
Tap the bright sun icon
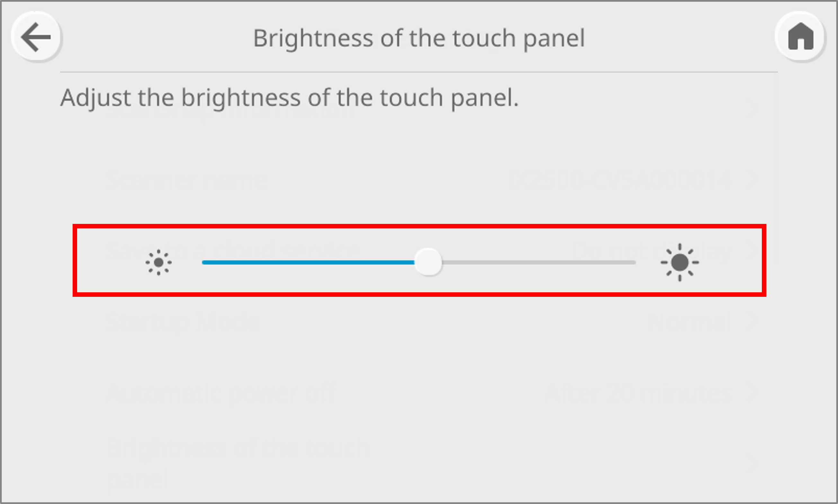[x=679, y=262]
